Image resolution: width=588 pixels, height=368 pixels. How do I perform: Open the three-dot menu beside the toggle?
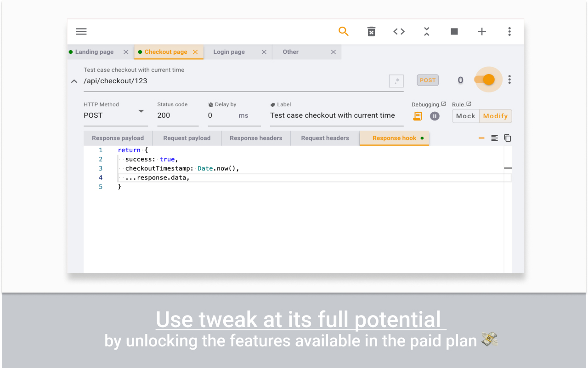point(509,79)
